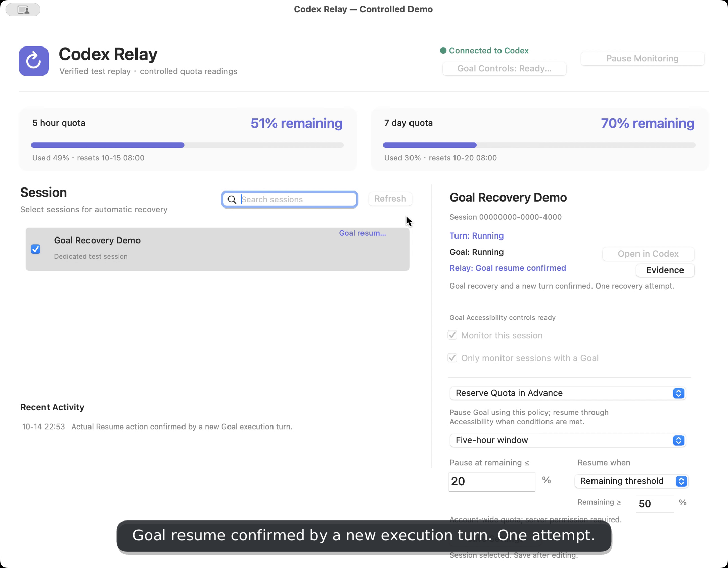Select the Goal Recovery Demo session row
Image resolution: width=728 pixels, height=568 pixels.
point(217,249)
